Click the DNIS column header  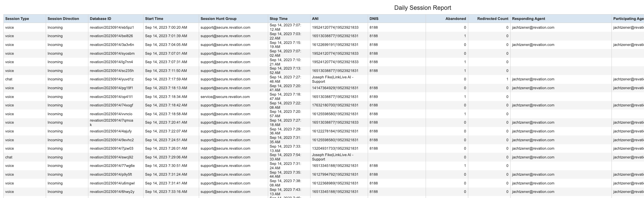coord(374,19)
